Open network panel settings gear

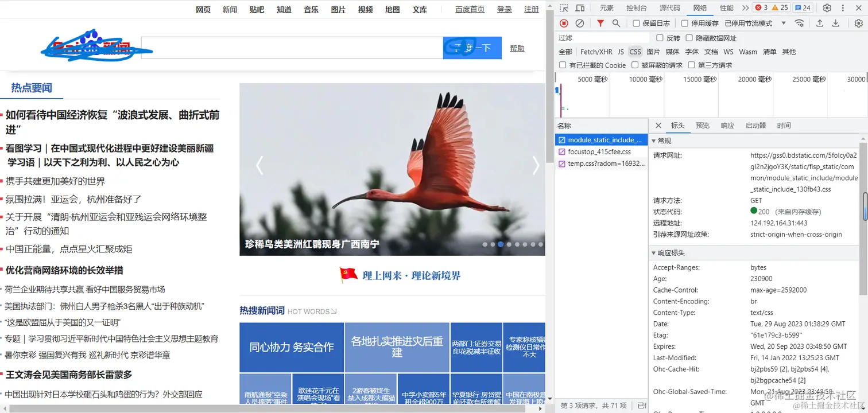click(859, 23)
